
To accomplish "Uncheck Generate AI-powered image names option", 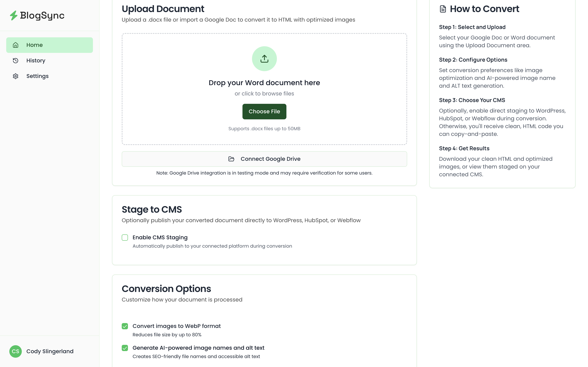I will [125, 348].
